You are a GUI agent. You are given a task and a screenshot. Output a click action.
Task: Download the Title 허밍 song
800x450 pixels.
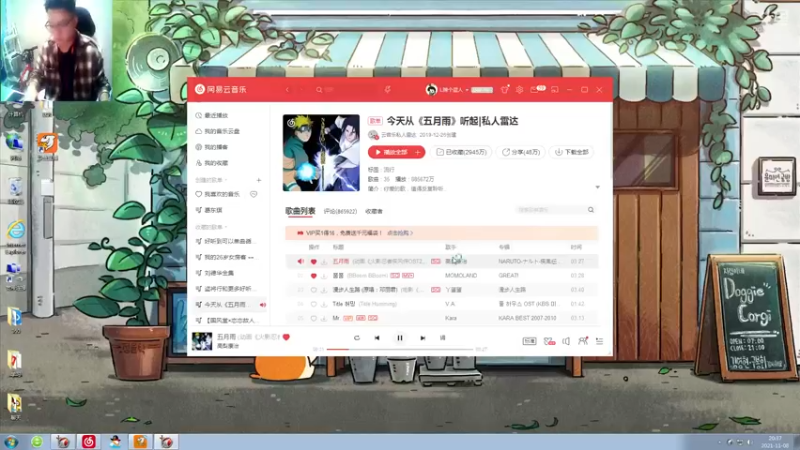(x=324, y=304)
